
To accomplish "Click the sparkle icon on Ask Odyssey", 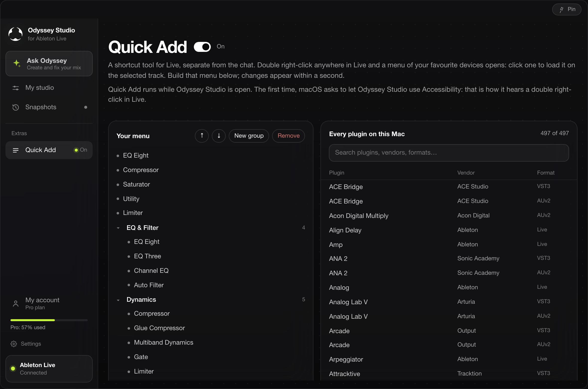I will click(17, 63).
